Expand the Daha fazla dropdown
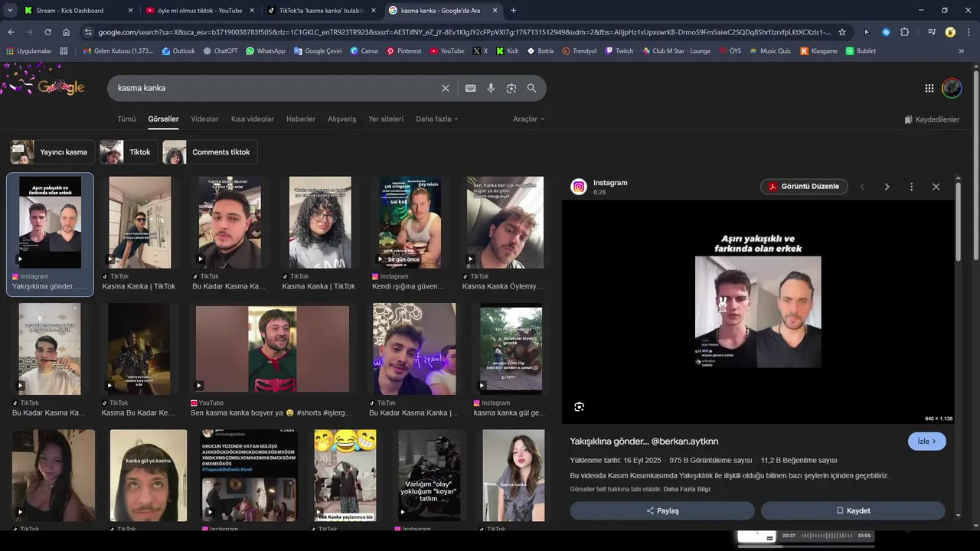This screenshot has height=551, width=980. click(436, 119)
